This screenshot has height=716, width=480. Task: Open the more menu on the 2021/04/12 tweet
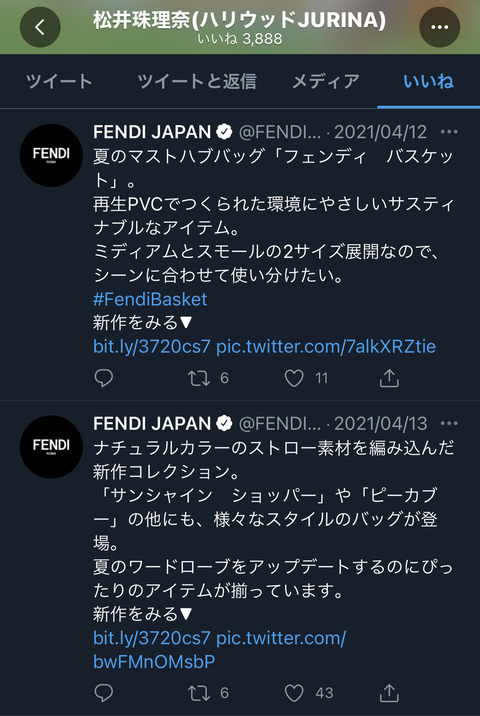click(448, 132)
